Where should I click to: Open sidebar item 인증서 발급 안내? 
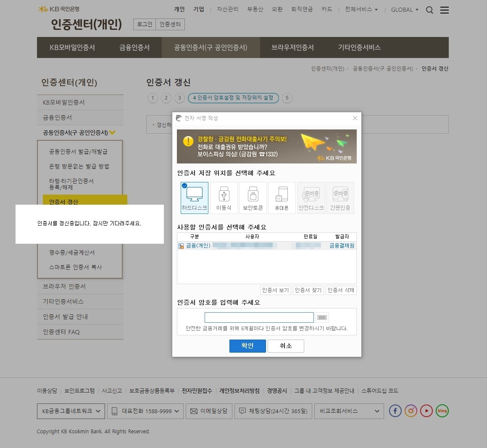point(80,316)
